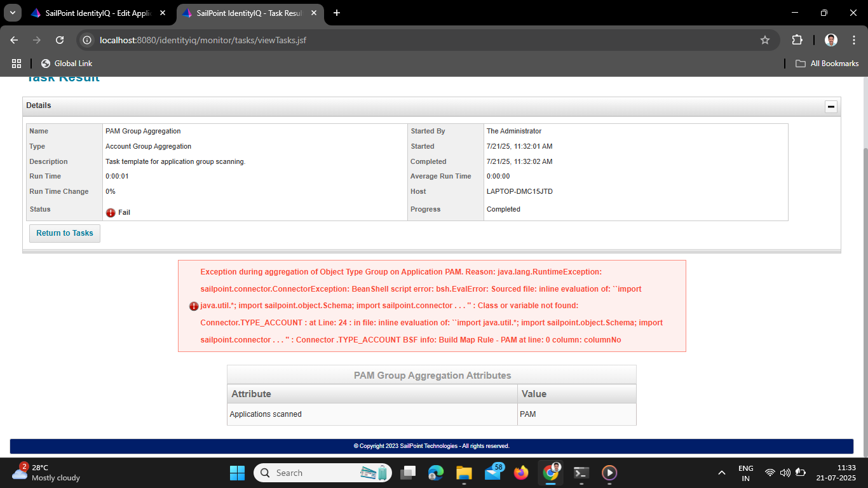Open a new browser tab
The width and height of the screenshot is (868, 488).
(337, 13)
